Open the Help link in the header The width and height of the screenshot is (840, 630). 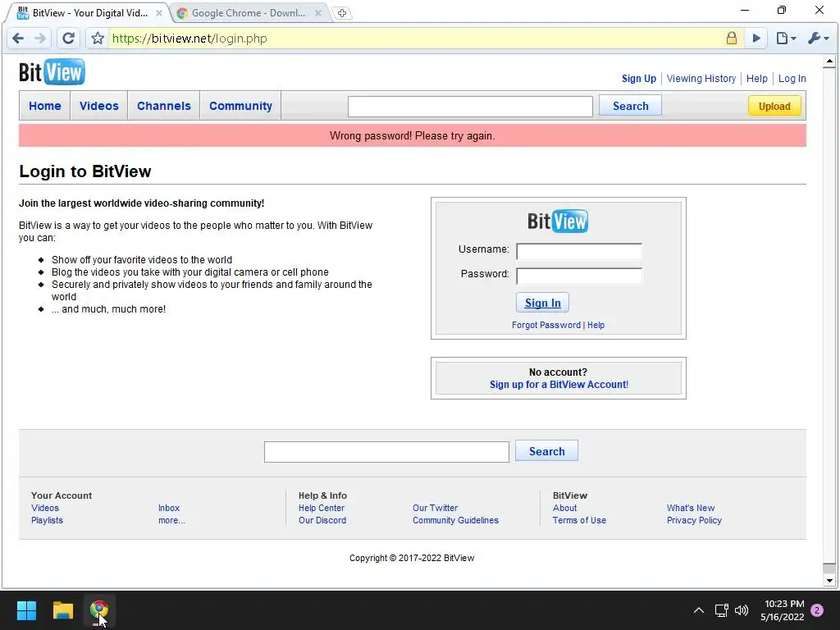[757, 78]
